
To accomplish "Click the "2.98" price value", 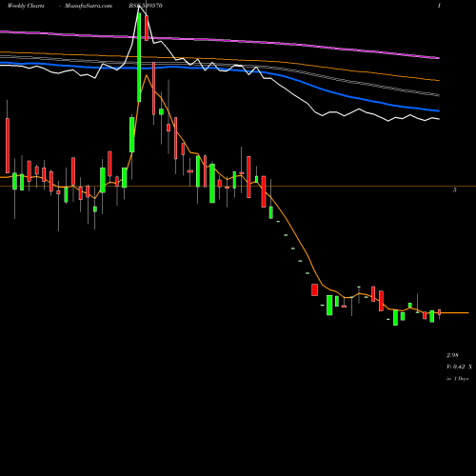I will pyautogui.click(x=452, y=355).
